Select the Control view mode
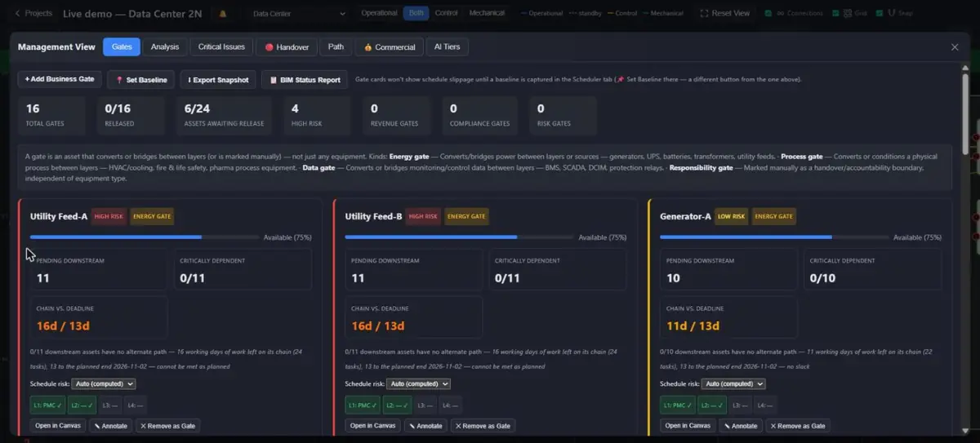Screen dimensions: 980x443 pyautogui.click(x=446, y=13)
